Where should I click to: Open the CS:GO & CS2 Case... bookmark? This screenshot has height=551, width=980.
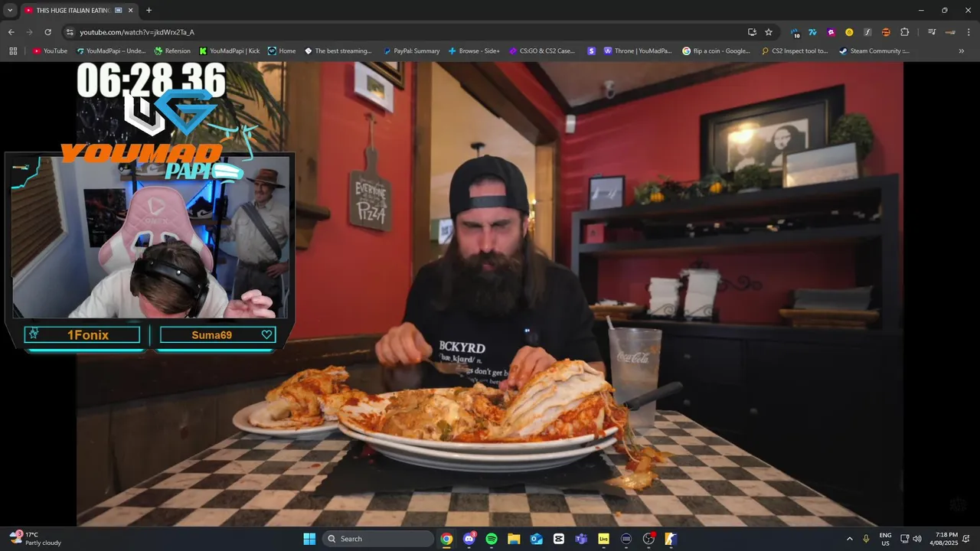click(x=541, y=51)
